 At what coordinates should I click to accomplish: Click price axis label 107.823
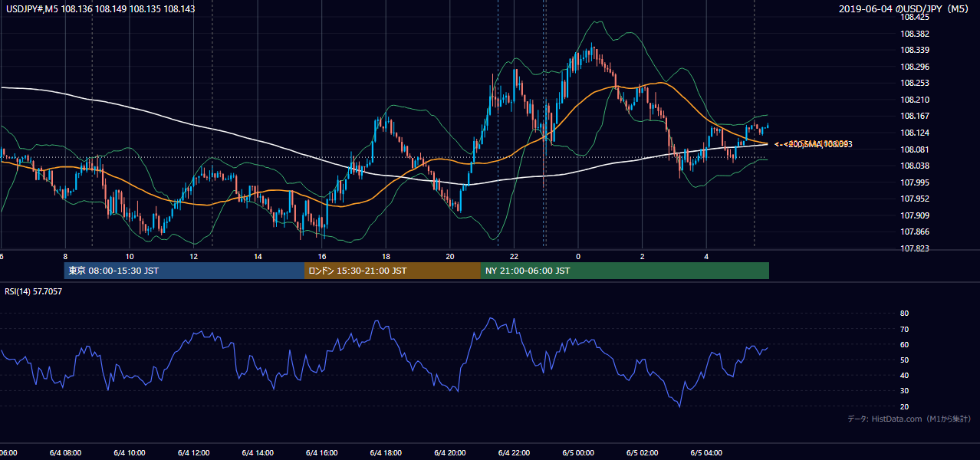(x=914, y=248)
